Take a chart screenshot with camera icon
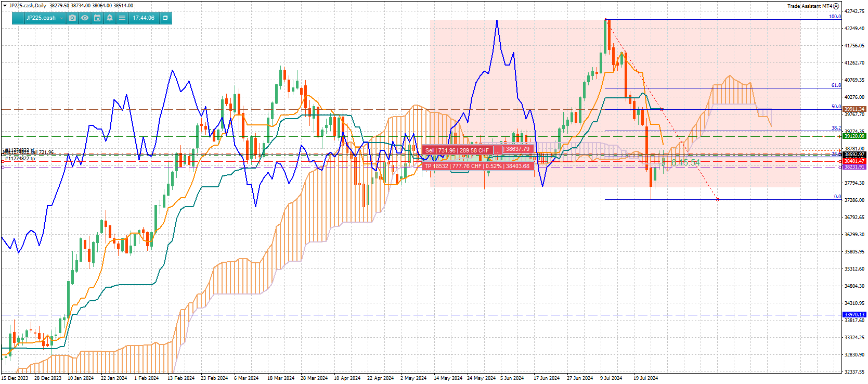The width and height of the screenshot is (868, 384). [72, 18]
